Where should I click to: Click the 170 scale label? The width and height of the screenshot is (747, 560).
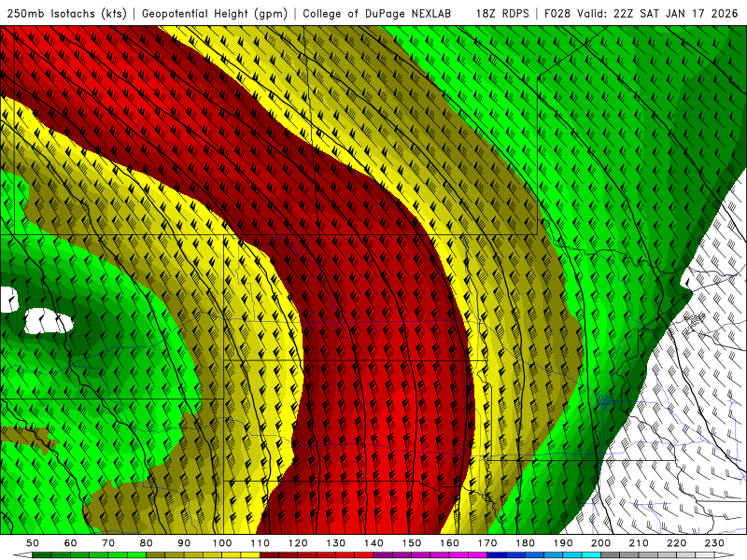[487, 543]
